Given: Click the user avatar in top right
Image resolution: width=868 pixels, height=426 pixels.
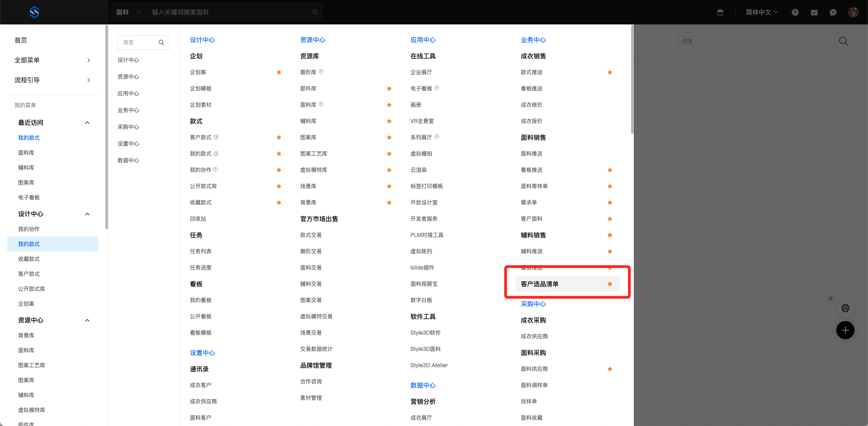Looking at the screenshot, I should (853, 12).
